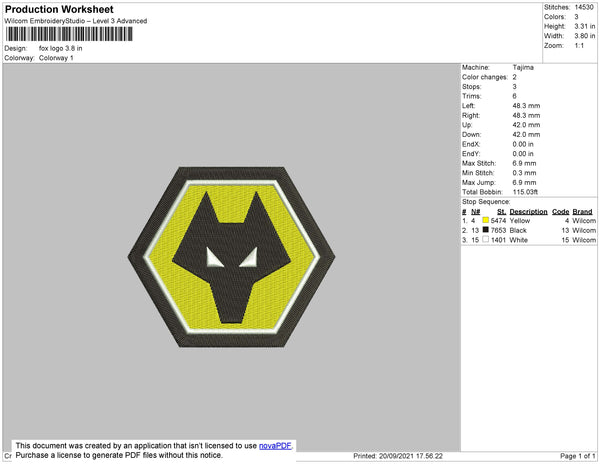The height and width of the screenshot is (464, 600).
Task: Select the Total Bobbin value 115.03ft
Action: [x=525, y=192]
